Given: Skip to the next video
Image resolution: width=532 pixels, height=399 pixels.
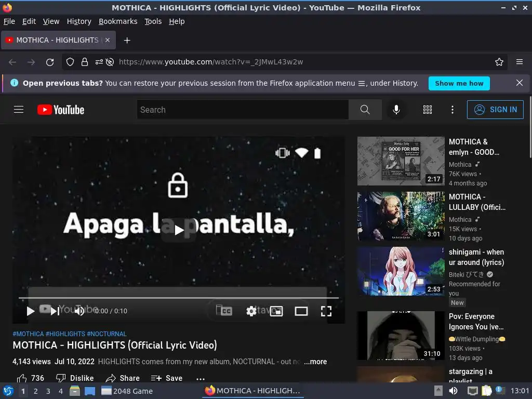Looking at the screenshot, I should (55, 311).
